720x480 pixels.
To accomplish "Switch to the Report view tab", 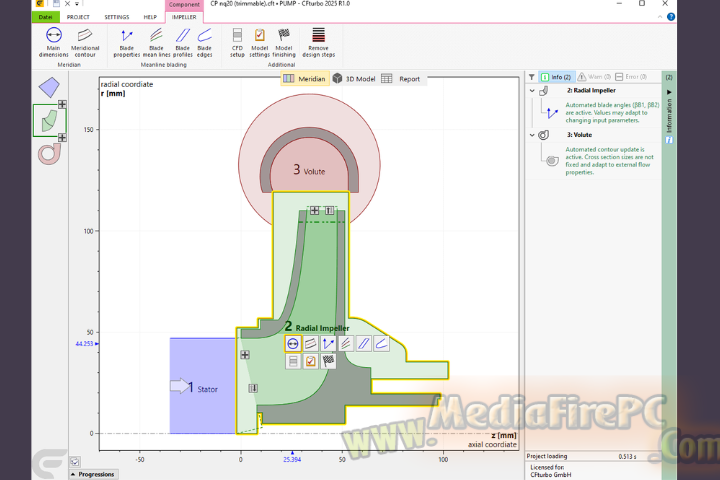I will 401,79.
